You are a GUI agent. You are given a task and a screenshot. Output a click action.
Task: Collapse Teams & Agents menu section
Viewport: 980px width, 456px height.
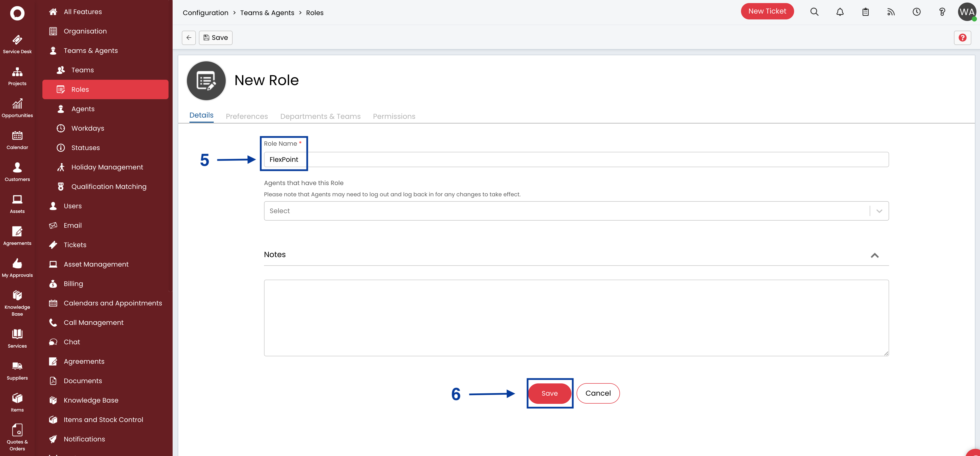coord(105,51)
